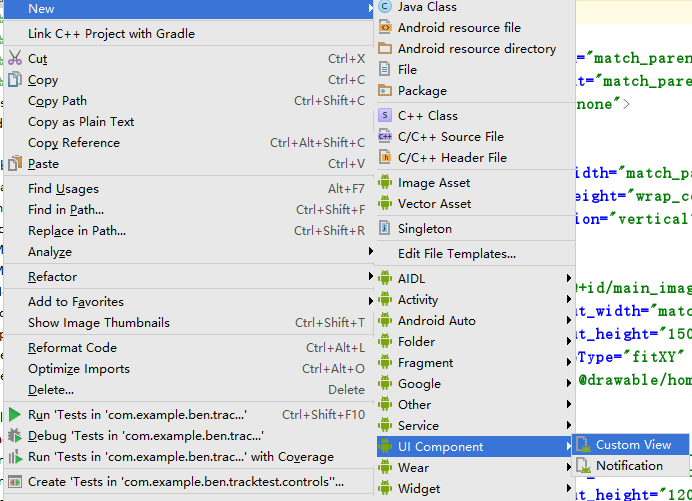Select Vector Asset menu entry
Image resolution: width=692 pixels, height=501 pixels.
pos(434,204)
